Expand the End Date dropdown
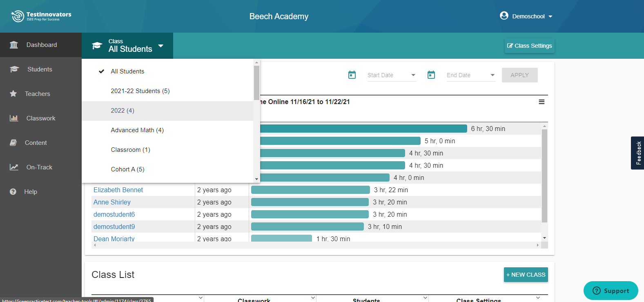The height and width of the screenshot is (302, 644). (471, 75)
